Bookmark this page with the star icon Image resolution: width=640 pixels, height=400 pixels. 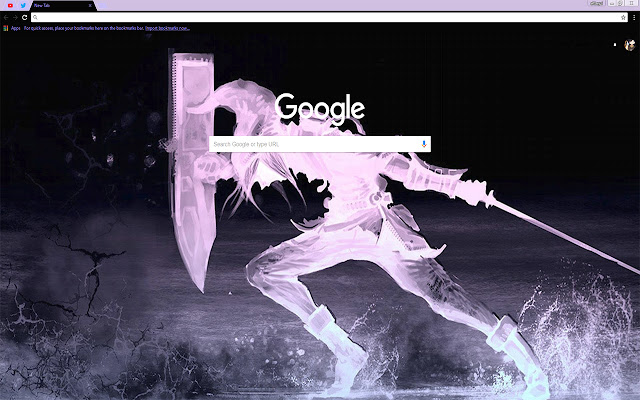[x=623, y=17]
